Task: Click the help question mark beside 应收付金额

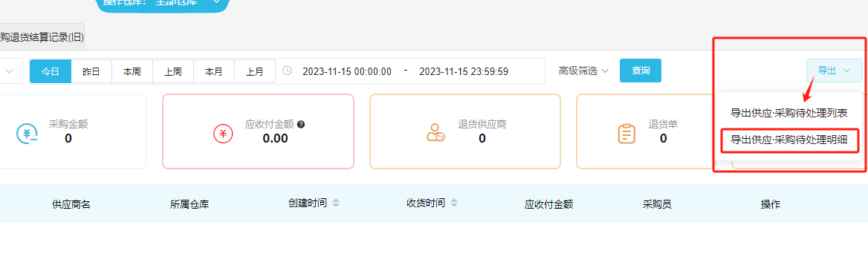Action: pos(301,124)
